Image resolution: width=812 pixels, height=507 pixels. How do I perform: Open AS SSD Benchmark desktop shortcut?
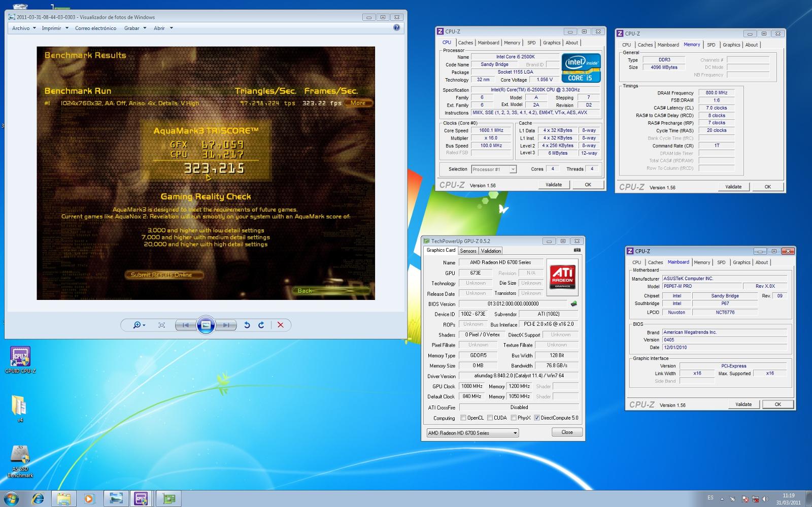(x=20, y=461)
